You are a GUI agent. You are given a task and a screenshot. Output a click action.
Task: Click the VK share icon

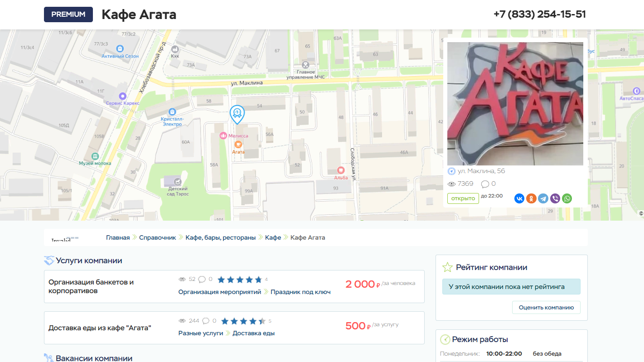tap(519, 198)
